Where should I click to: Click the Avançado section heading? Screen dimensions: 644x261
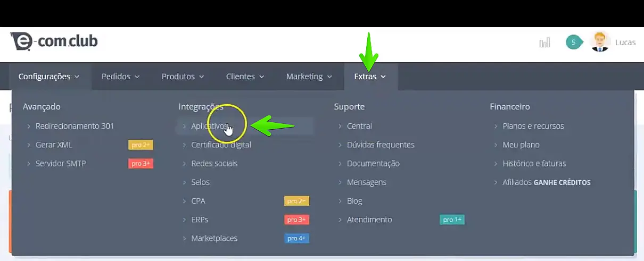click(42, 106)
